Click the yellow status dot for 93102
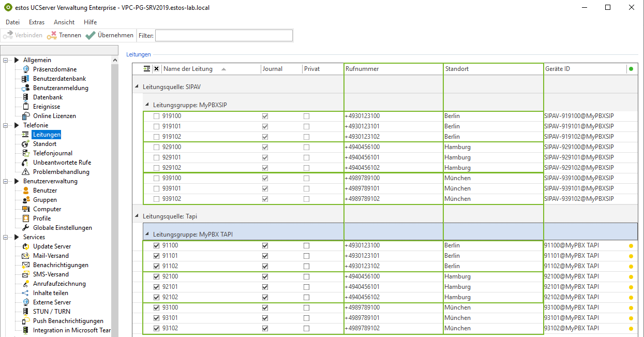The height and width of the screenshot is (337, 644). pos(631,328)
